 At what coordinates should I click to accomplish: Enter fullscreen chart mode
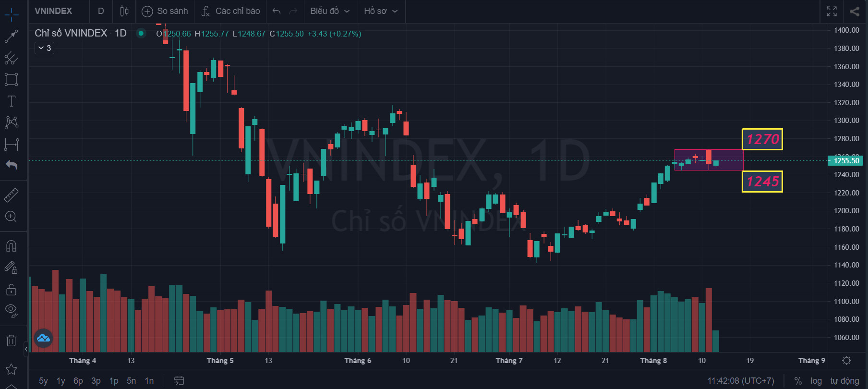tap(832, 11)
